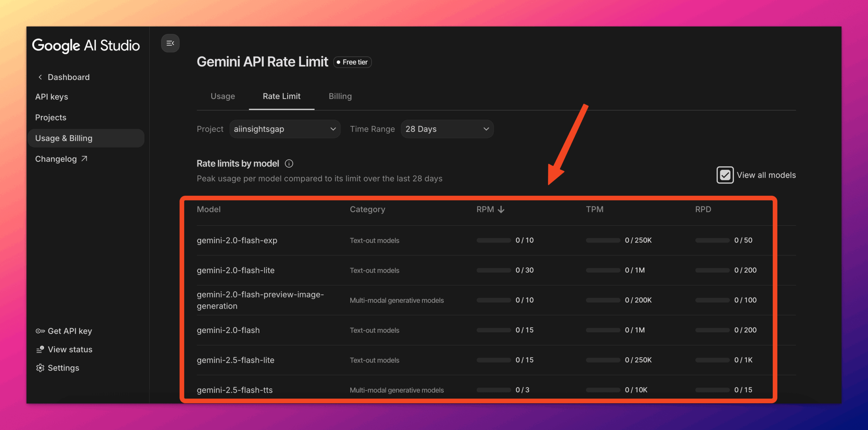Click the info icon beside Rate limits by model

pyautogui.click(x=289, y=163)
